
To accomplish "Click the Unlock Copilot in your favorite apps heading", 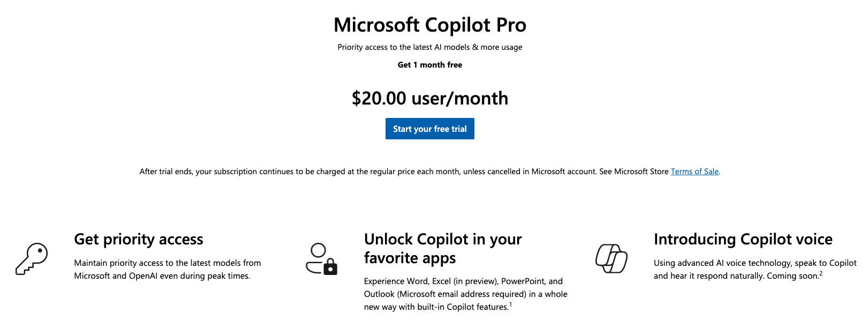I will (443, 248).
